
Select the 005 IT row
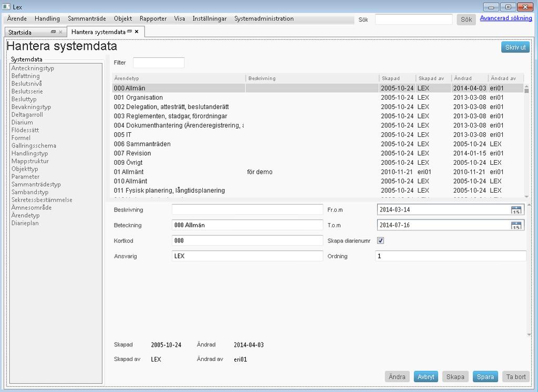318,135
